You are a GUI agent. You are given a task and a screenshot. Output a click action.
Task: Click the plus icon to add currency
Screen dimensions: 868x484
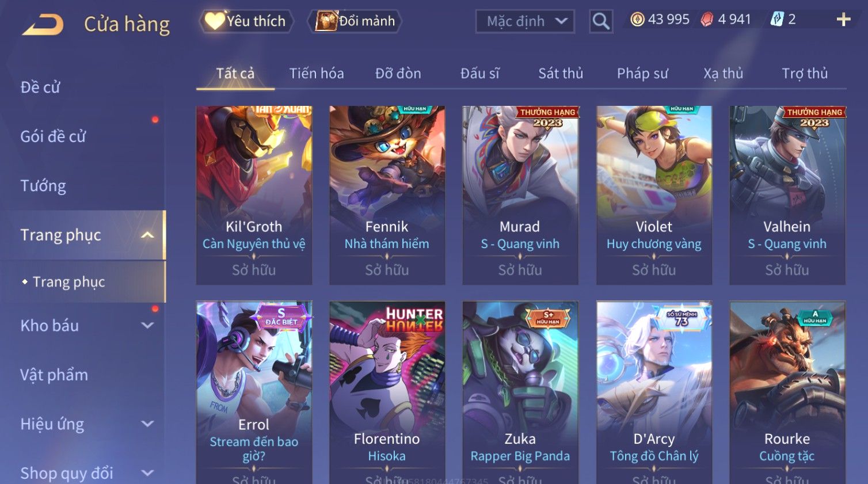[843, 20]
